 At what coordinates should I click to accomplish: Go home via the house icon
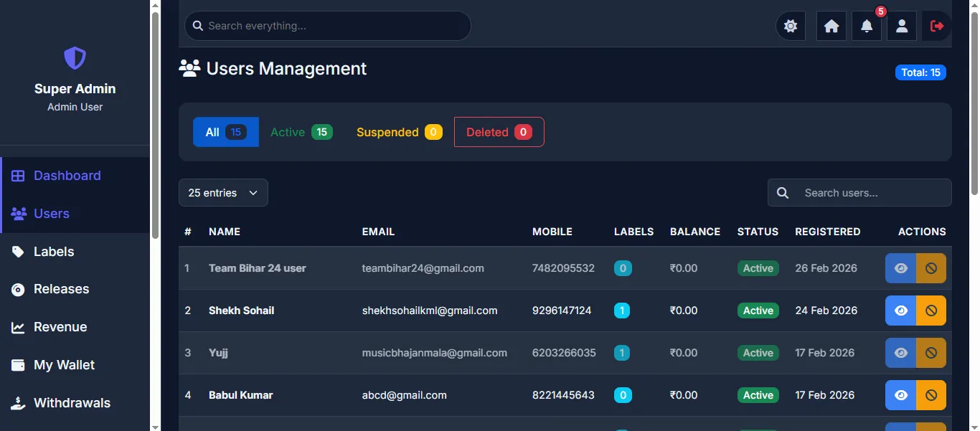pyautogui.click(x=831, y=26)
